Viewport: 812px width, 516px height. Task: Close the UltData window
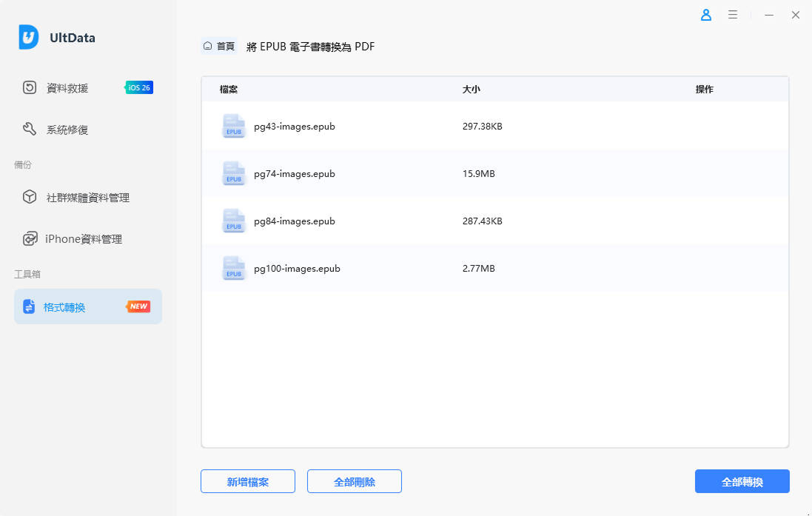[x=796, y=15]
